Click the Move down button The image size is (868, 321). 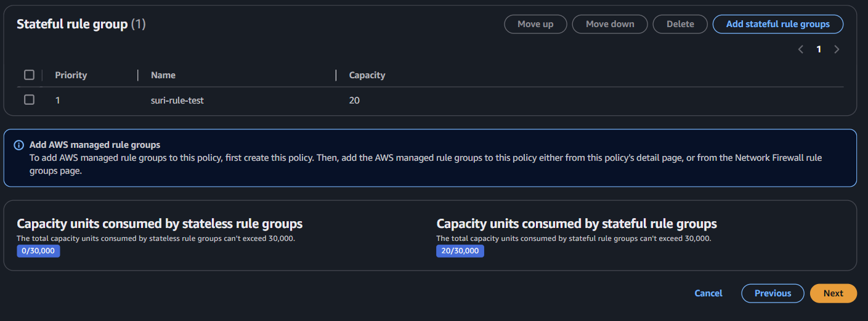[610, 24]
